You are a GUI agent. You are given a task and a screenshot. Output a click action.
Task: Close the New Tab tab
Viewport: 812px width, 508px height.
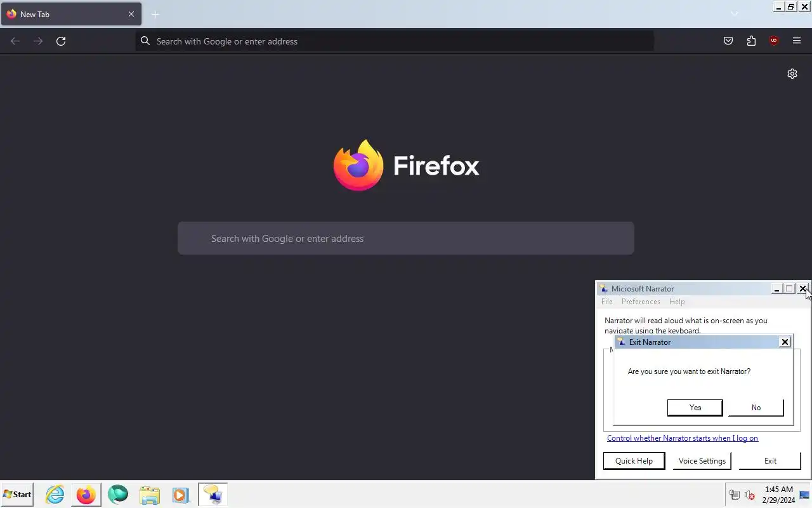tap(131, 14)
